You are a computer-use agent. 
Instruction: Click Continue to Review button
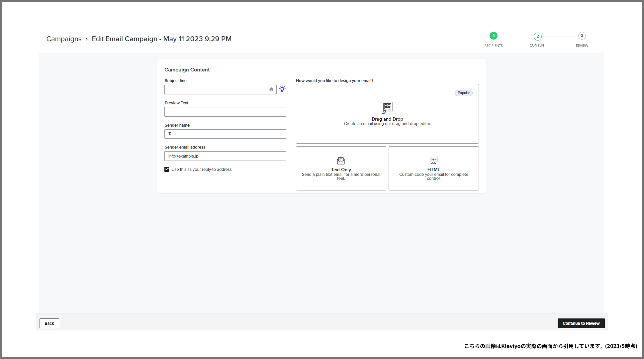coord(581,323)
